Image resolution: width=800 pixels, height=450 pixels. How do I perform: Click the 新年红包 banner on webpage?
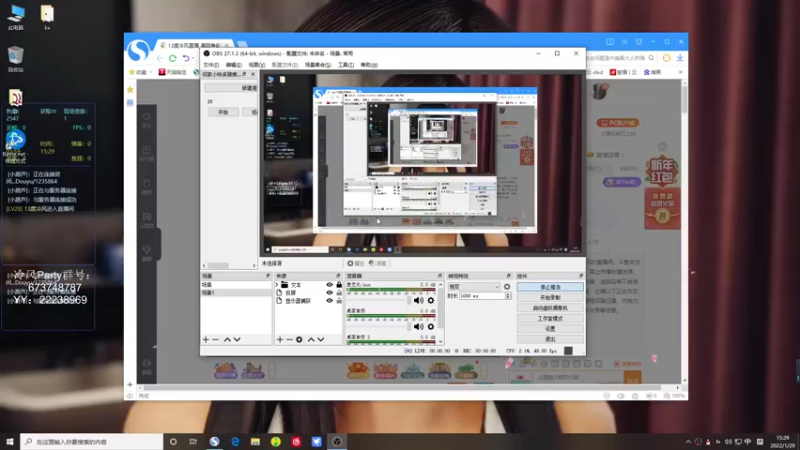pos(662,171)
